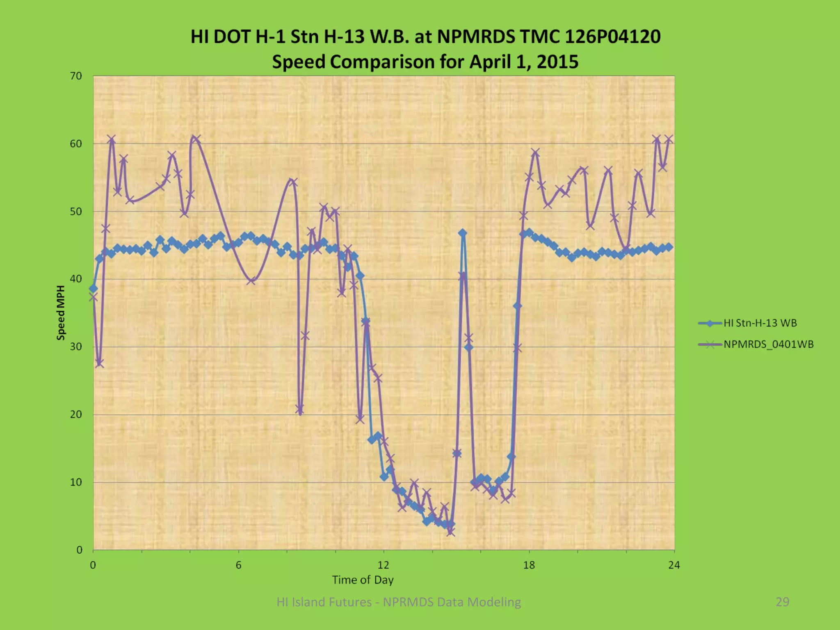Click the 20 value on vertical axis
Viewport: 840px width, 630px height.
coord(76,414)
